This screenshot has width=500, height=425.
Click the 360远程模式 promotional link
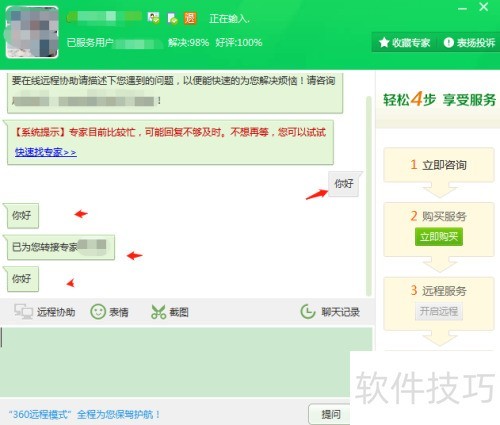(x=84, y=415)
